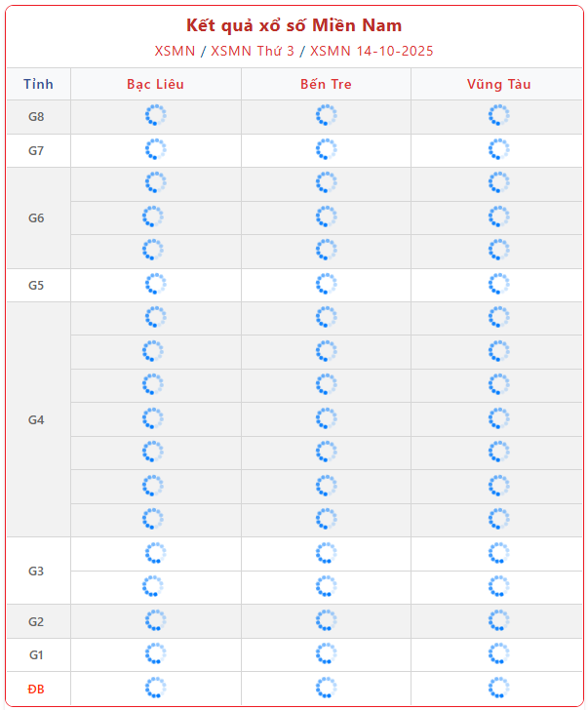Click the ĐB special prize row label
The image size is (588, 710).
pyautogui.click(x=36, y=689)
